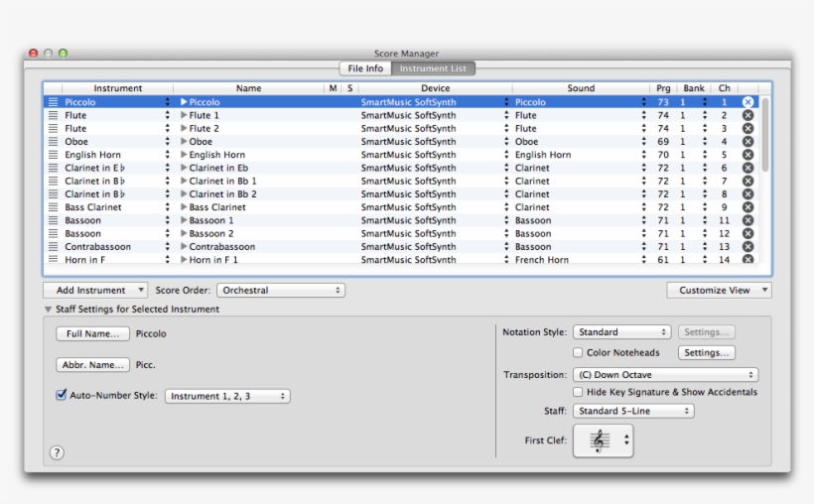Open the Add Instrument menu

95,290
